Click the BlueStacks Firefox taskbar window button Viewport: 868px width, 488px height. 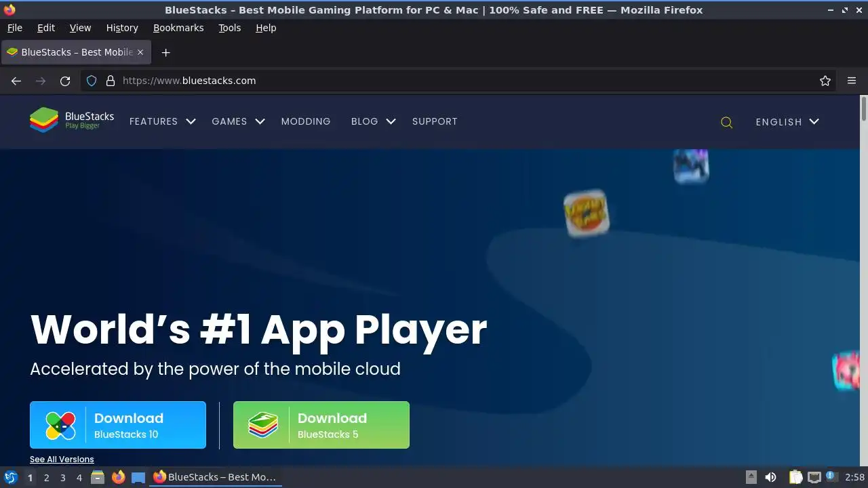[x=214, y=477]
